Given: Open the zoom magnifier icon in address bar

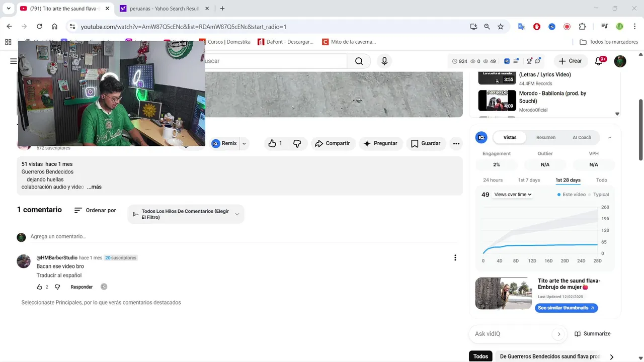Looking at the screenshot, I should click(x=487, y=27).
